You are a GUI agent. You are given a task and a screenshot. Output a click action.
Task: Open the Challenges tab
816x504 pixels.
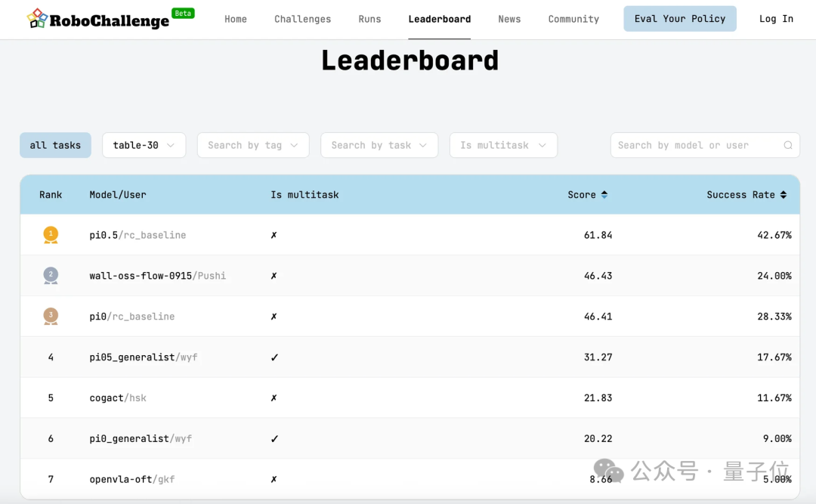pyautogui.click(x=302, y=19)
